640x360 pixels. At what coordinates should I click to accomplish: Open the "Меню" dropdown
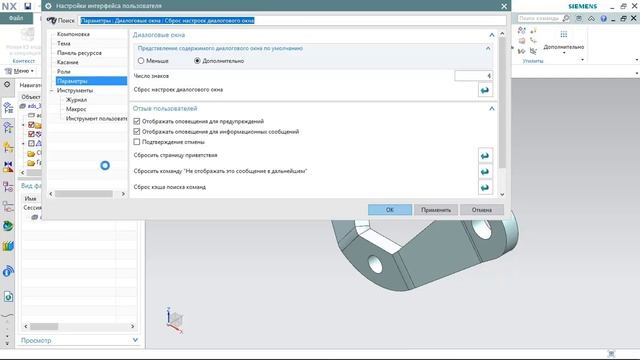pos(19,71)
